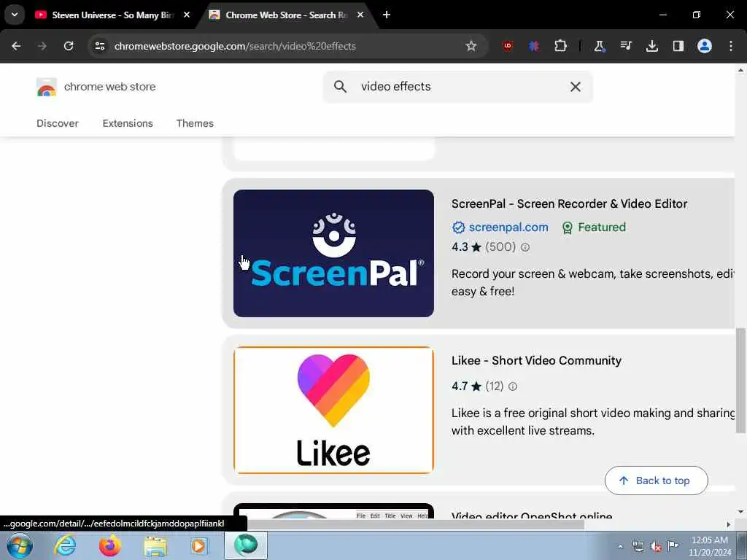Click the browser back arrow

click(x=16, y=46)
